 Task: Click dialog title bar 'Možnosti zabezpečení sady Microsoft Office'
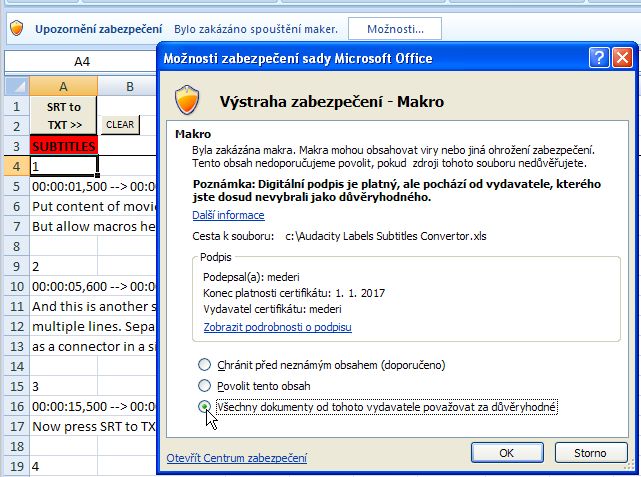coord(298,58)
